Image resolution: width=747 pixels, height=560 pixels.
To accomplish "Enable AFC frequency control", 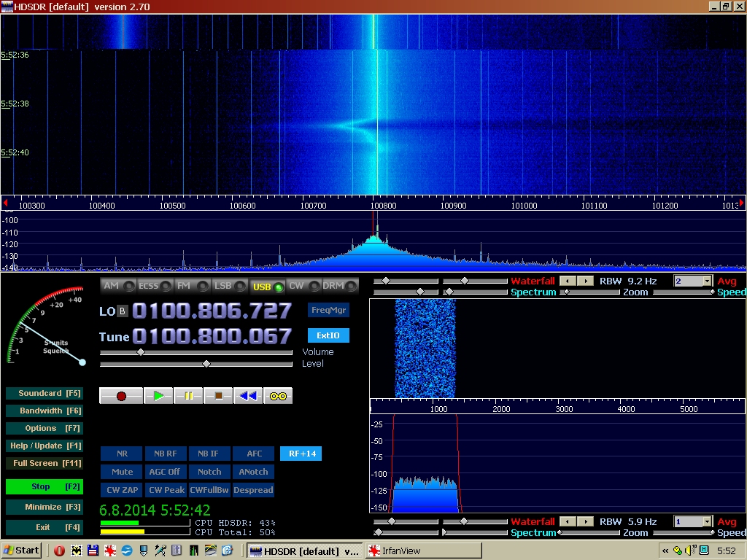I will click(254, 454).
